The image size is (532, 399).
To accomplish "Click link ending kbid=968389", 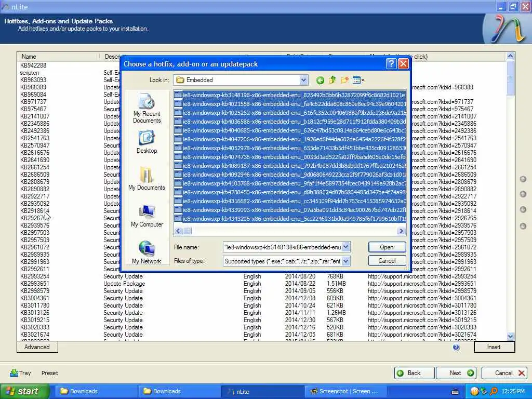I will tap(443, 87).
